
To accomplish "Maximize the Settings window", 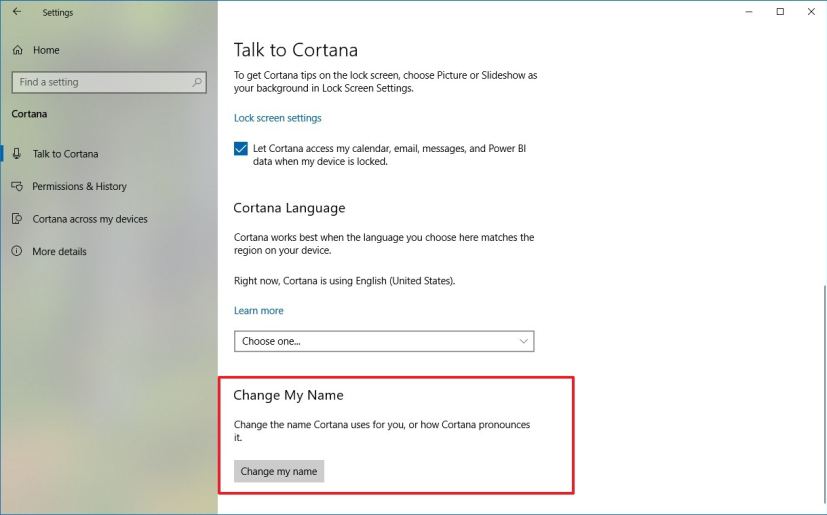I will [780, 12].
